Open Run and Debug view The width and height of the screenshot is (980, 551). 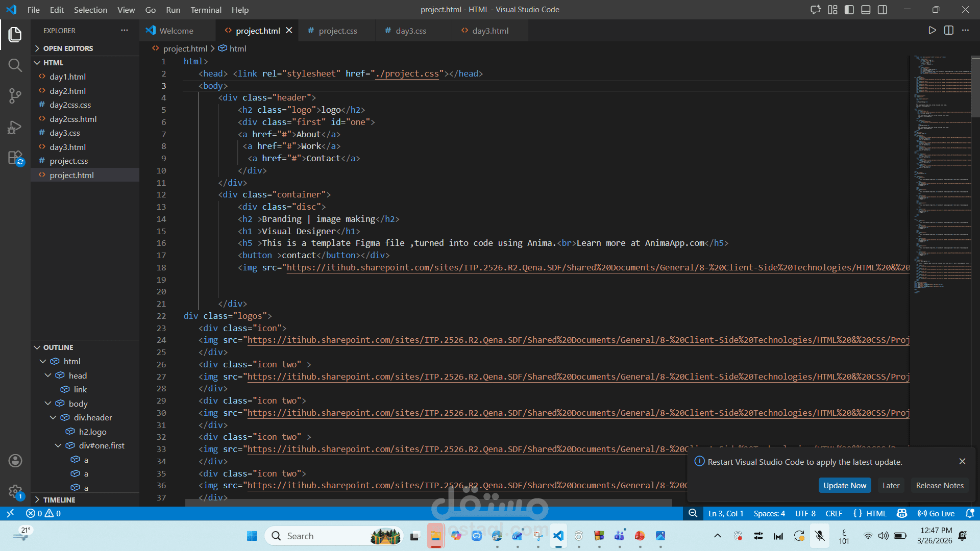click(x=15, y=127)
